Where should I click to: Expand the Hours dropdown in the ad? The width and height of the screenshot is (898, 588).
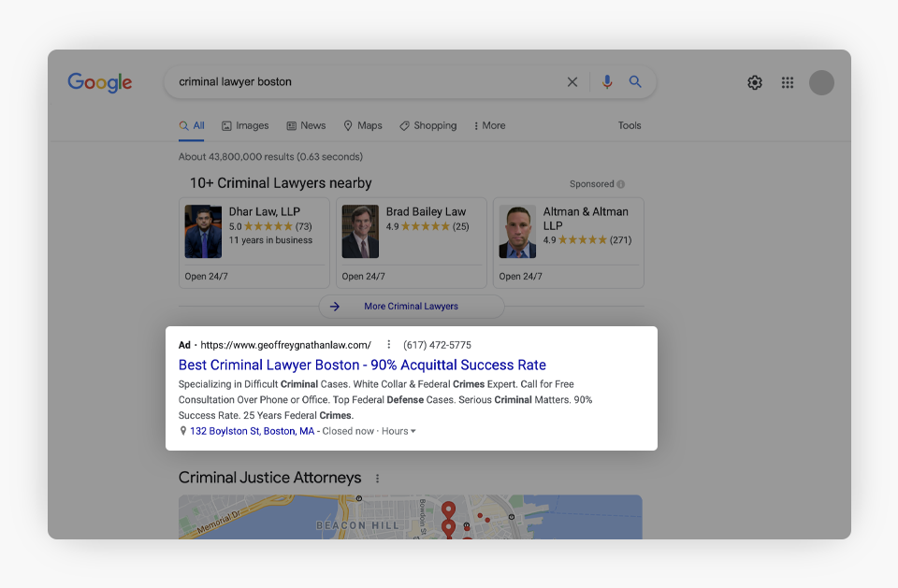(x=398, y=431)
